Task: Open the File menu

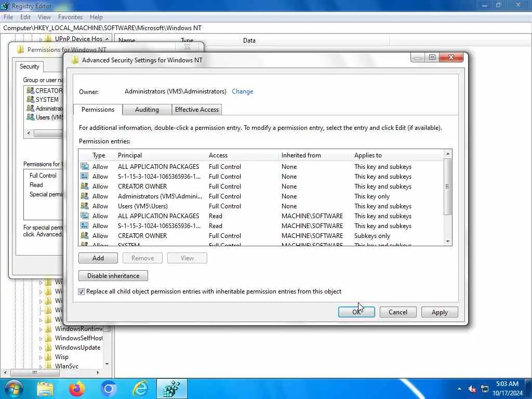Action: 8,17
